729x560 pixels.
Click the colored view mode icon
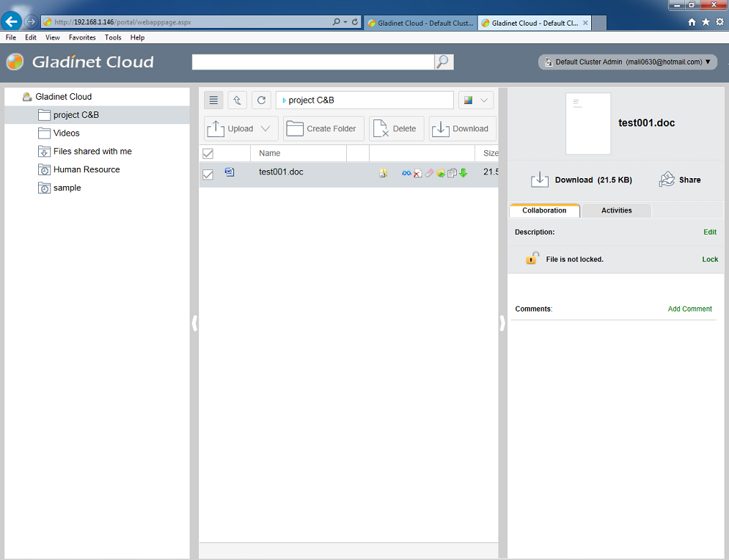pos(468,100)
